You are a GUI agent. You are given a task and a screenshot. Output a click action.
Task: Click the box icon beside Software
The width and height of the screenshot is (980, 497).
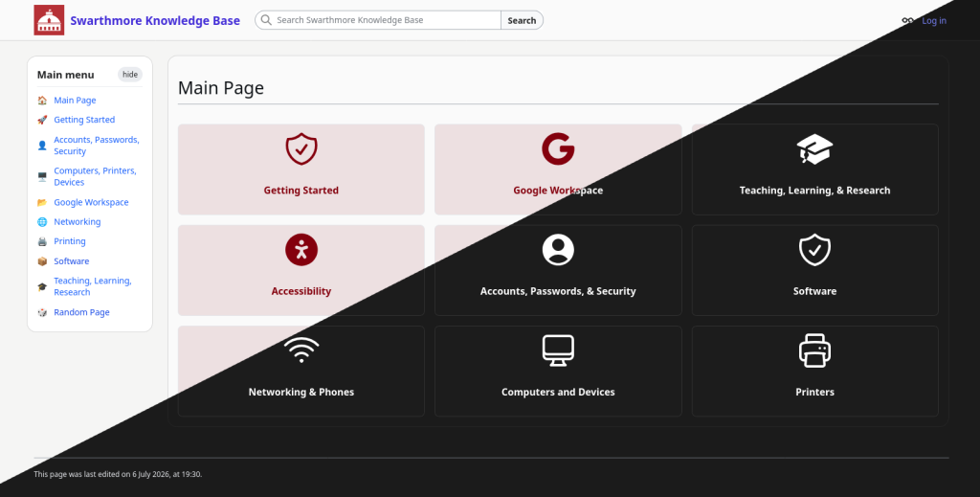(x=42, y=260)
